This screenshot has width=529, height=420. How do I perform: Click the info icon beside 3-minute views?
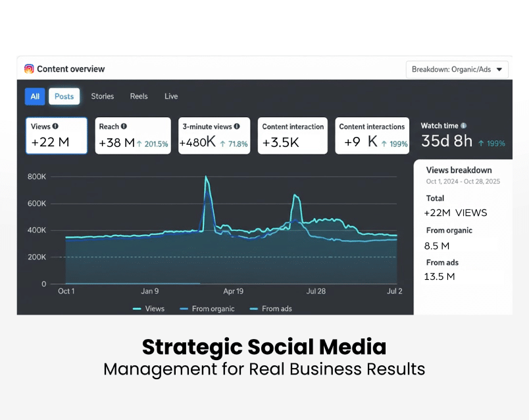237,126
